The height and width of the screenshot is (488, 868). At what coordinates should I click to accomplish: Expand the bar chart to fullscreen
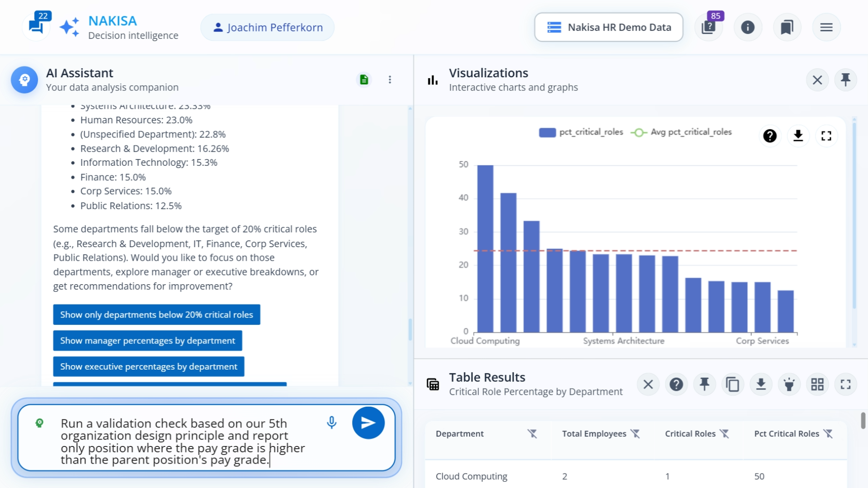click(827, 136)
